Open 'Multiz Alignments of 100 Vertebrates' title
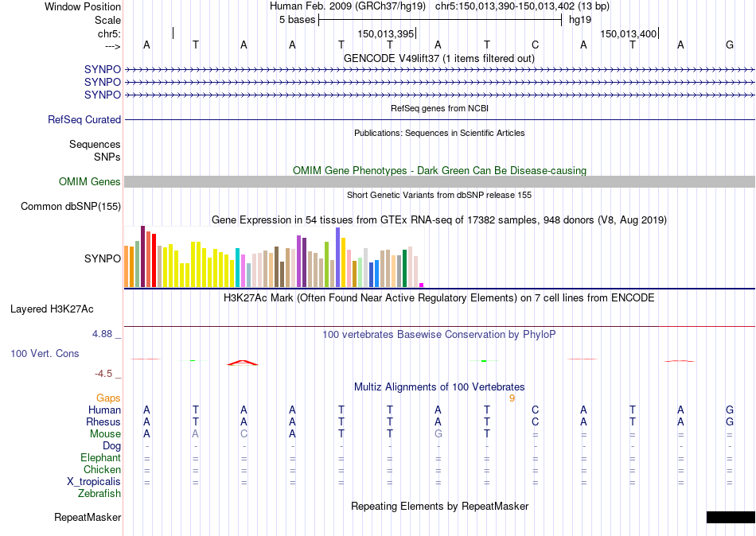This screenshot has width=756, height=536. click(439, 387)
